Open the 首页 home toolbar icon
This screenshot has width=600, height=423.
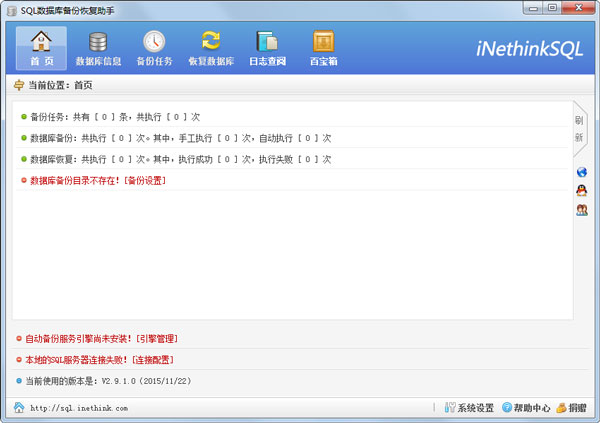[x=41, y=48]
